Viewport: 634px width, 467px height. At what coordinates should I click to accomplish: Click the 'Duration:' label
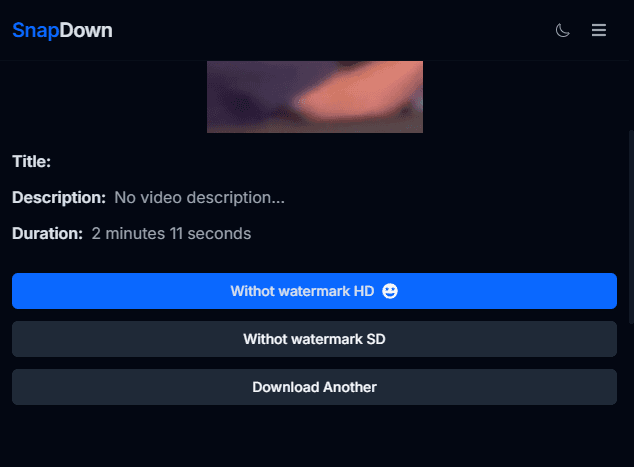47,234
